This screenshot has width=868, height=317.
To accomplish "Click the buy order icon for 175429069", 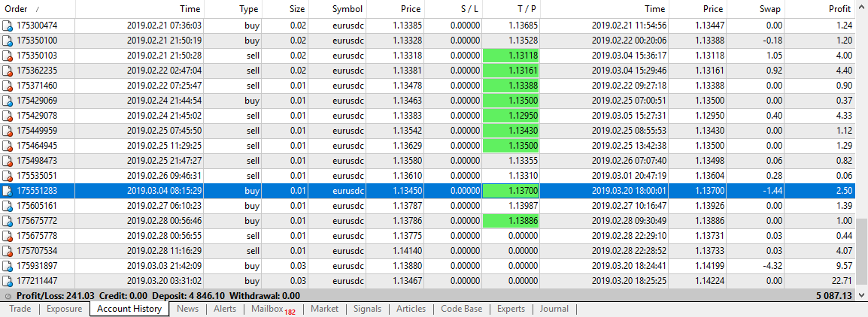I will (x=8, y=100).
